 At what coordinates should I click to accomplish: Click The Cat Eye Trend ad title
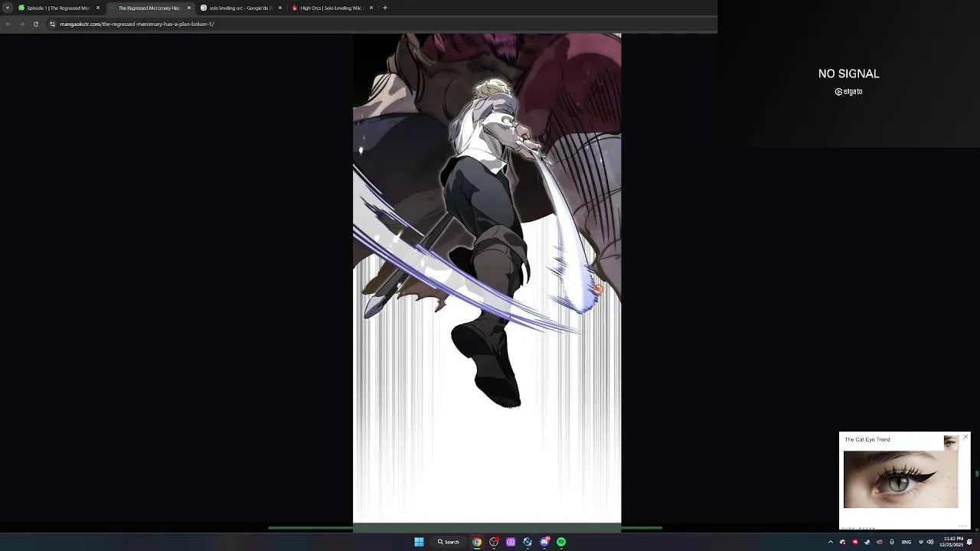point(867,439)
